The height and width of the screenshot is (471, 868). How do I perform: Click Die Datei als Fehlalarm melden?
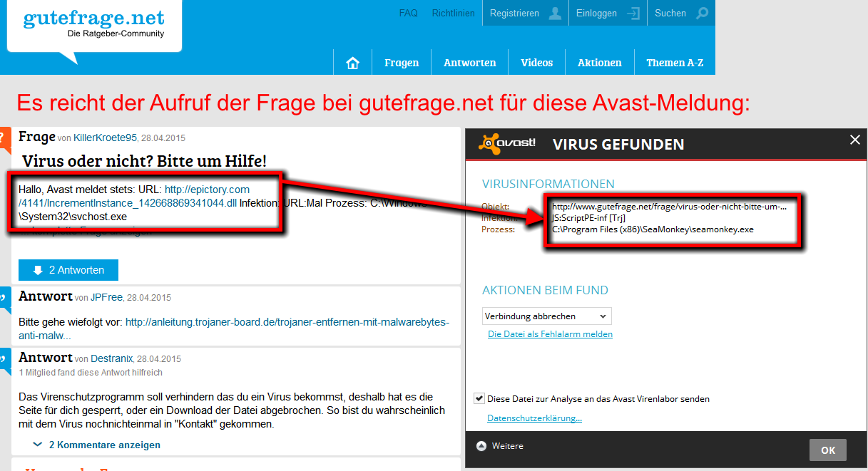(x=550, y=333)
